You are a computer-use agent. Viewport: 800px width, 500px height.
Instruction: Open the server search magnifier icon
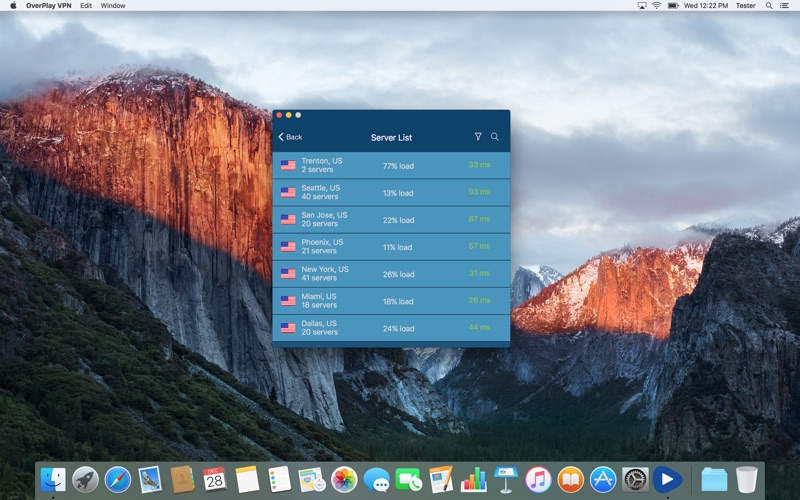click(x=494, y=137)
